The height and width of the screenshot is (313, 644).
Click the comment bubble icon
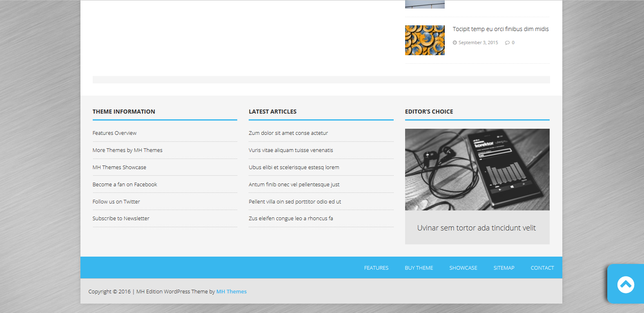point(507,43)
